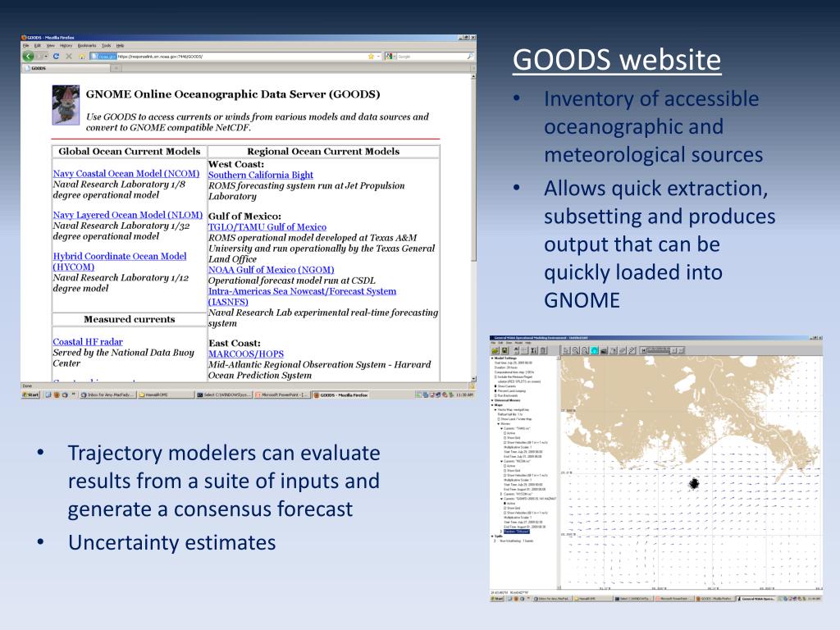The image size is (840, 630).
Task: Click GOODS - Mozilla Firefox taskbar item
Action: click(x=340, y=395)
